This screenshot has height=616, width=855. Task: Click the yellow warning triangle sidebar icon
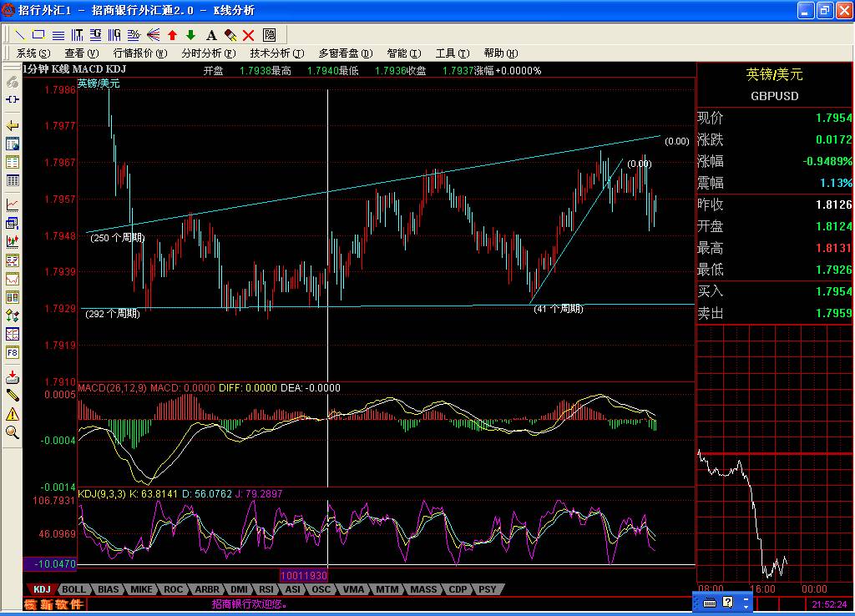coord(13,414)
